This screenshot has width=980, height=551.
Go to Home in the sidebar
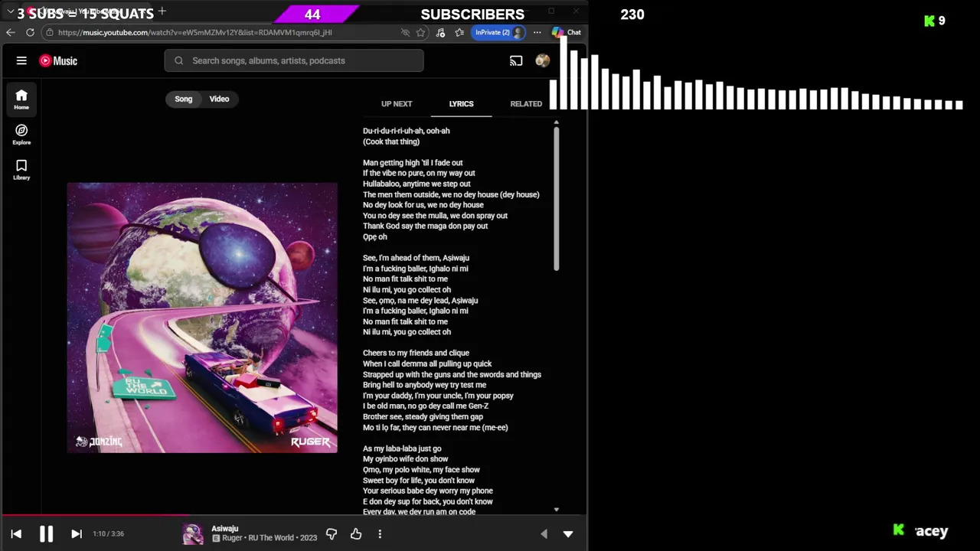(21, 99)
